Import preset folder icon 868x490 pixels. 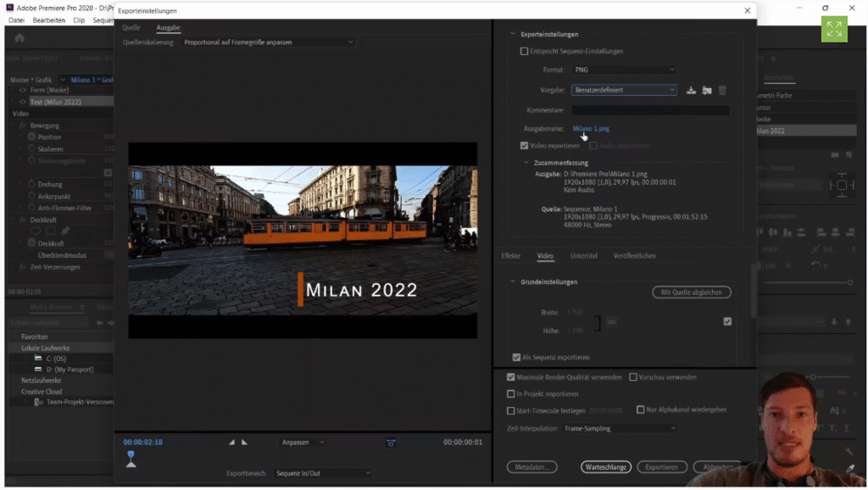pyautogui.click(x=707, y=90)
